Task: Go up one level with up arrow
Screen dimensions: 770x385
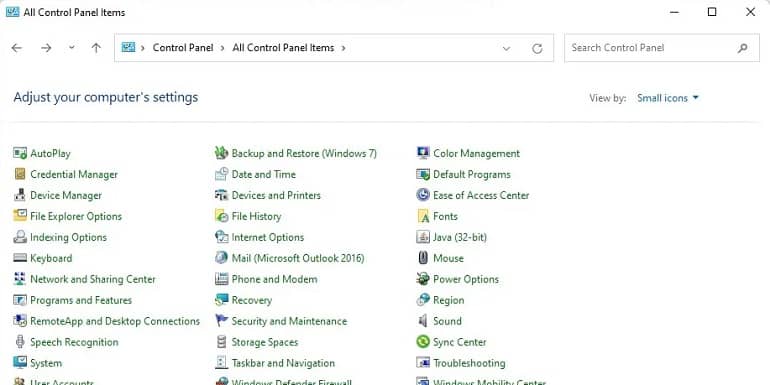Action: 96,48
